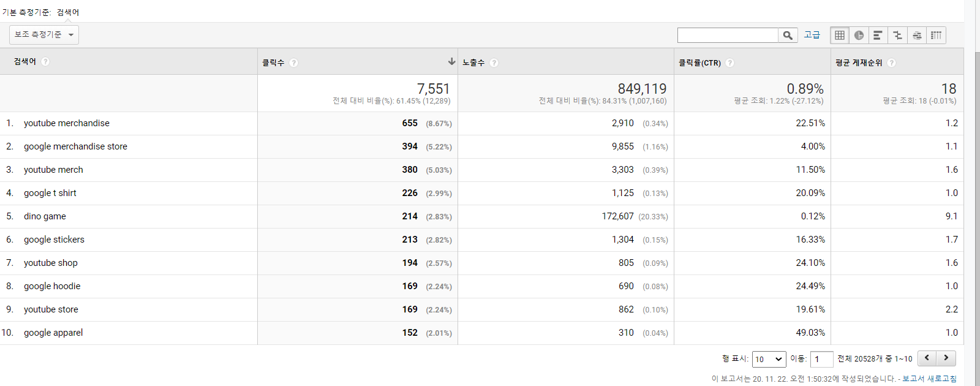Switch to comparison view
980x386 pixels.
tap(897, 36)
